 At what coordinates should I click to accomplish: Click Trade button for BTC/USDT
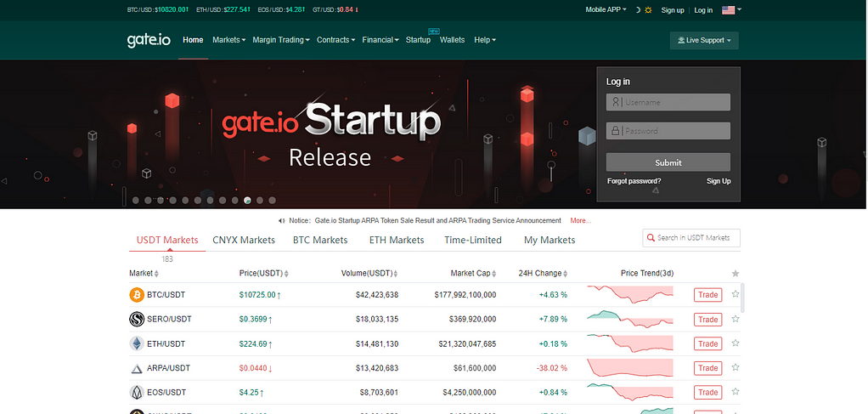[x=708, y=295]
